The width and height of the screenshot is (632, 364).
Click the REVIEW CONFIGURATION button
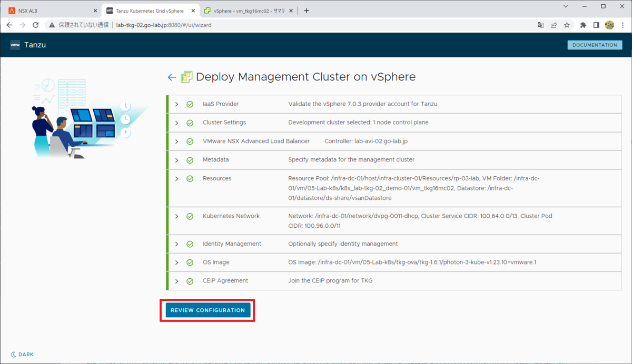pos(208,310)
